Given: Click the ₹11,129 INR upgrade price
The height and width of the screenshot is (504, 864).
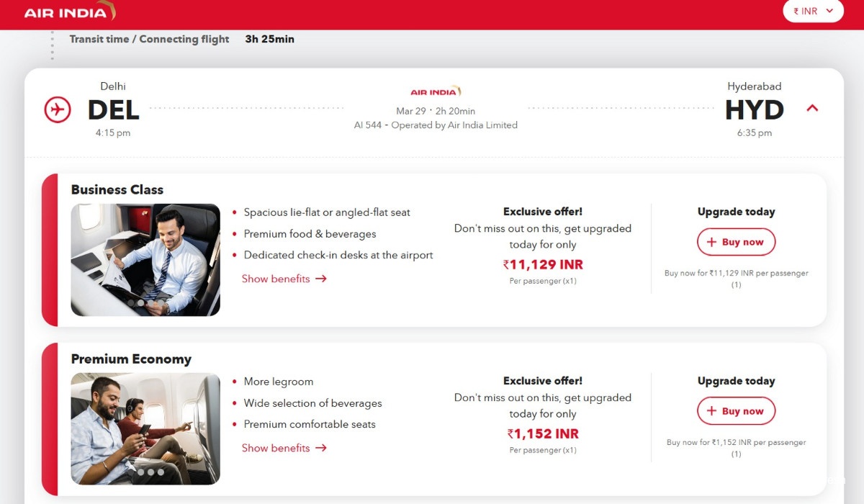Looking at the screenshot, I should point(543,265).
